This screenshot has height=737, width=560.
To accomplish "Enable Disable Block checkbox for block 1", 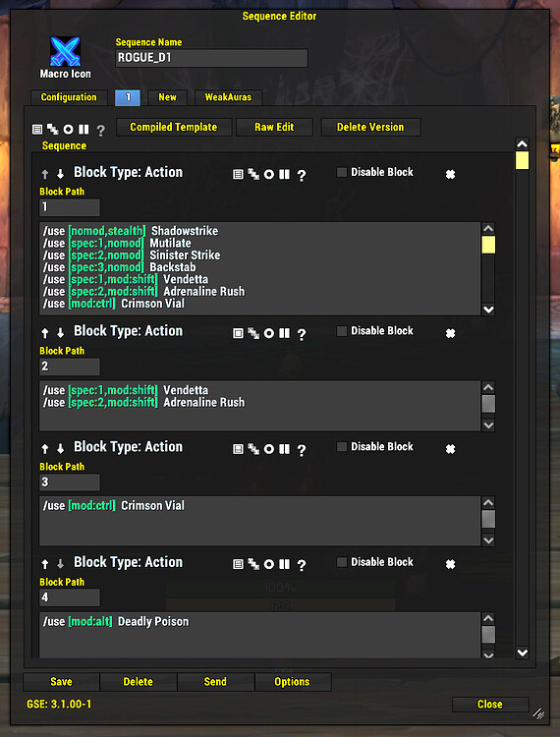I will tap(342, 172).
